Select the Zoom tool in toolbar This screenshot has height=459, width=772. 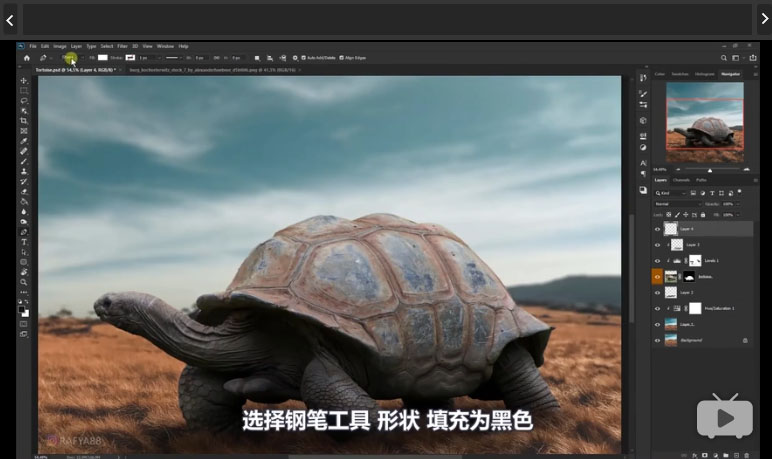pyautogui.click(x=24, y=282)
